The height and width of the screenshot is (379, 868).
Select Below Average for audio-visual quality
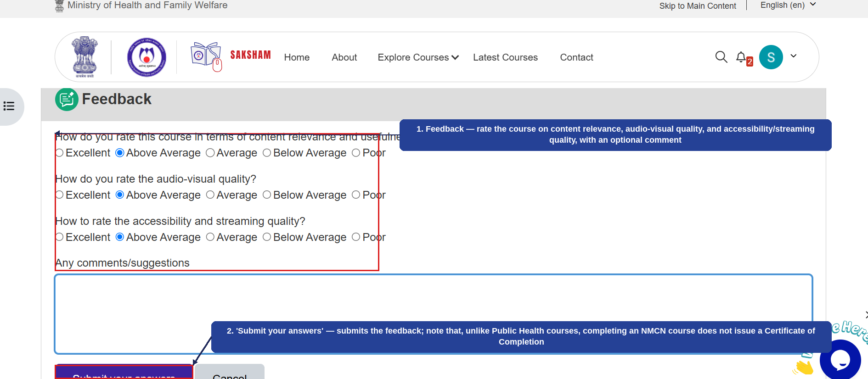click(267, 195)
